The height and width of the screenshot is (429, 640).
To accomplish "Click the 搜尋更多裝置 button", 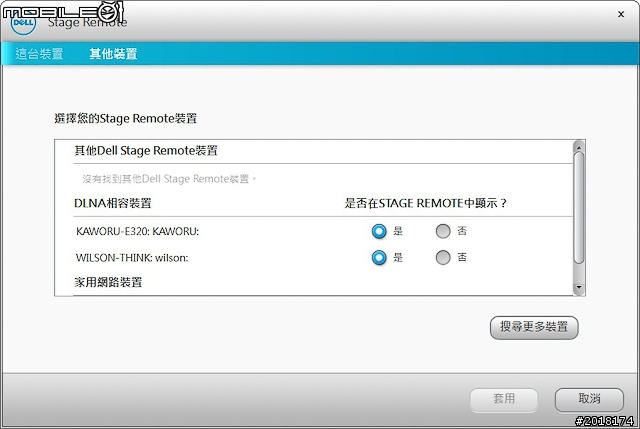I will point(534,327).
